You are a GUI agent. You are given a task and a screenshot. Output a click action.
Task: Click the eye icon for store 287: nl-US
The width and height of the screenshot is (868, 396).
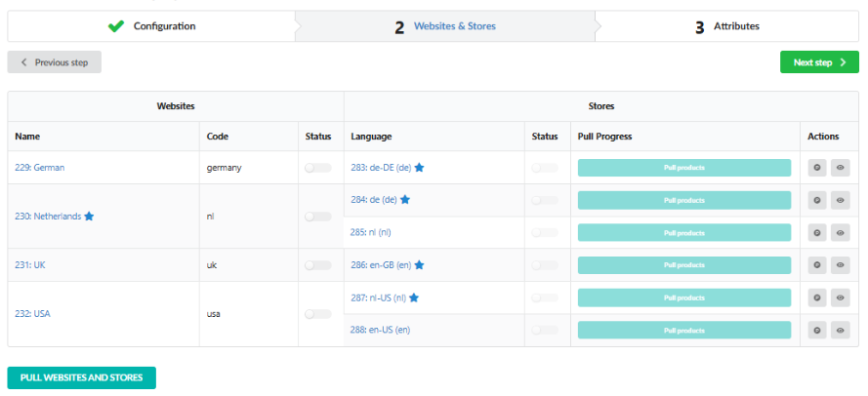[x=840, y=298]
